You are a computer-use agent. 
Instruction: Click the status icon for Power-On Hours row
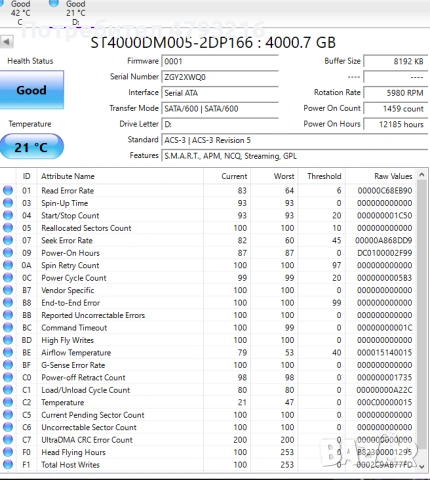click(x=8, y=253)
